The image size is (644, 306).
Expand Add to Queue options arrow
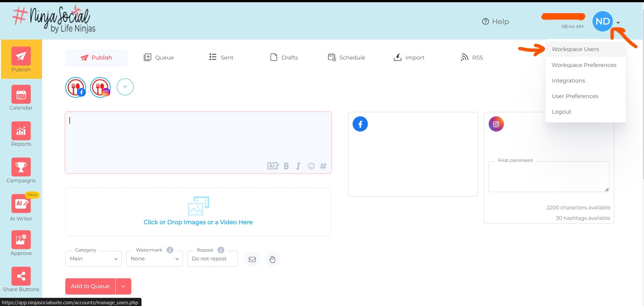(123, 286)
